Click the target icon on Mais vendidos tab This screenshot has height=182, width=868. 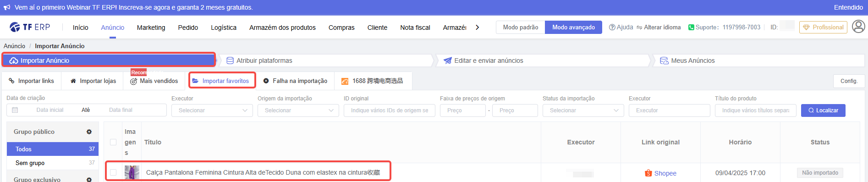(134, 81)
